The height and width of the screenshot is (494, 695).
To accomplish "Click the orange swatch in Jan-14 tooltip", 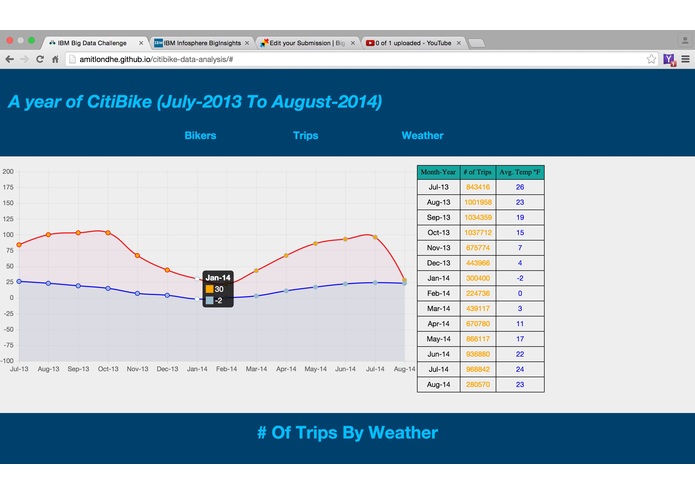I will 210,289.
